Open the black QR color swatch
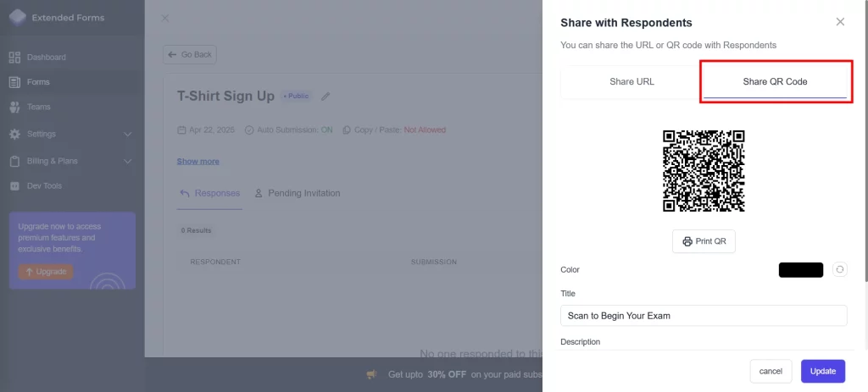Image resolution: width=868 pixels, height=392 pixels. (801, 269)
